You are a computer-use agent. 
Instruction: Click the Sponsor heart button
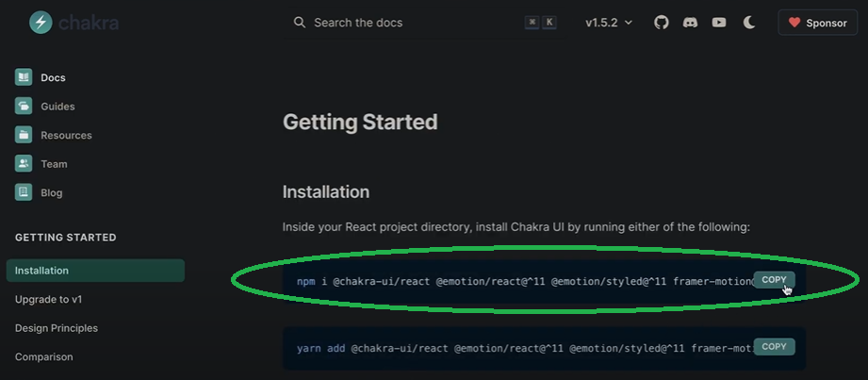818,23
